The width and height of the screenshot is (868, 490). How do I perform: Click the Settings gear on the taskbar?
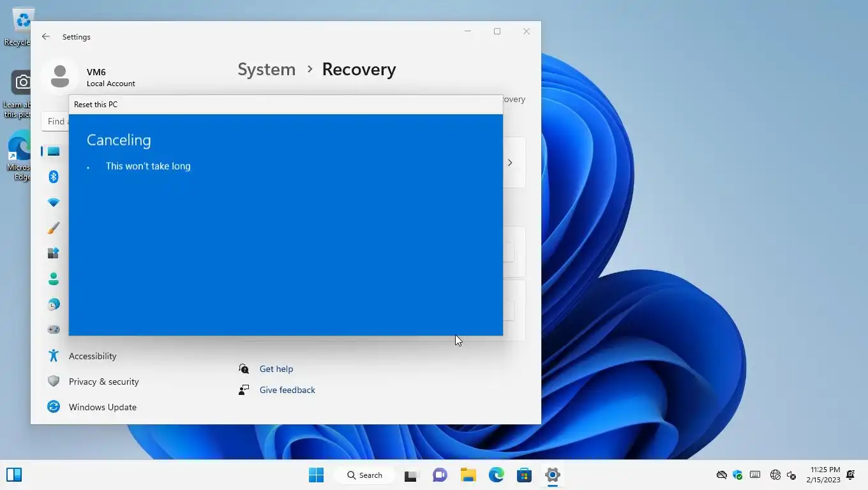click(553, 475)
